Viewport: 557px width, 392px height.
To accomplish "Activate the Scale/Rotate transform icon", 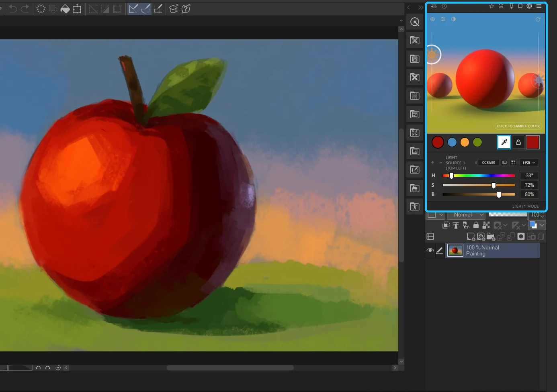I will 77,9.
